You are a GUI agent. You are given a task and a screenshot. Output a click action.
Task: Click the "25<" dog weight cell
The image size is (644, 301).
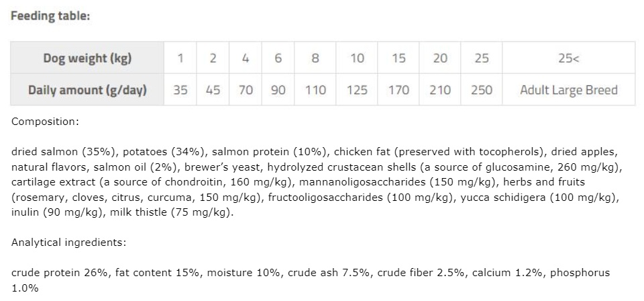pyautogui.click(x=568, y=58)
